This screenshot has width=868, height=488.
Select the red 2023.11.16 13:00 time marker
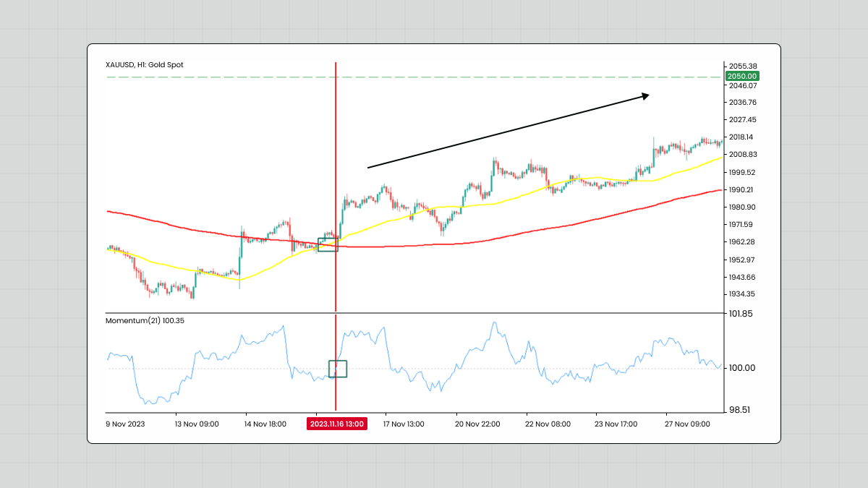pyautogui.click(x=336, y=424)
